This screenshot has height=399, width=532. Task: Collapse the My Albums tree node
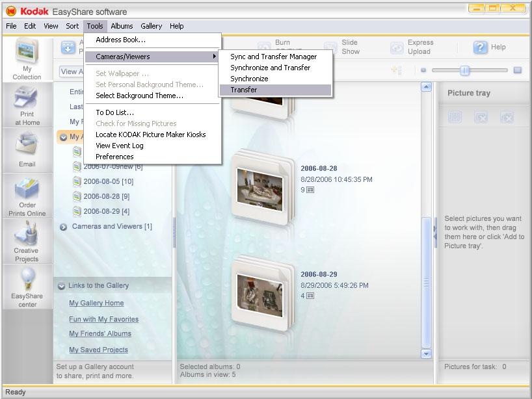[x=63, y=137]
